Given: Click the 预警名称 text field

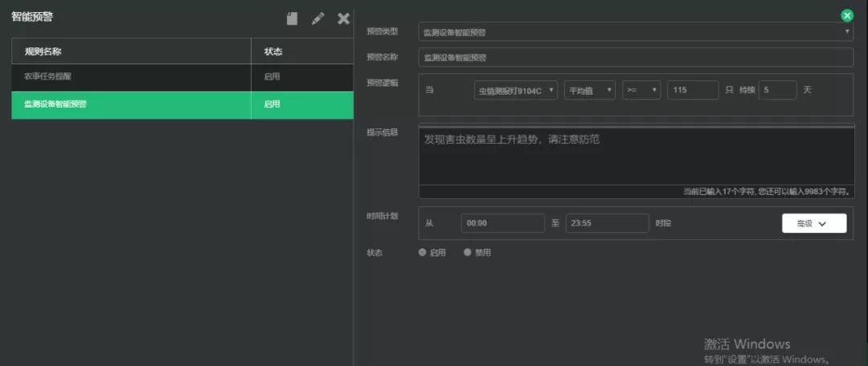Looking at the screenshot, I should (635, 58).
